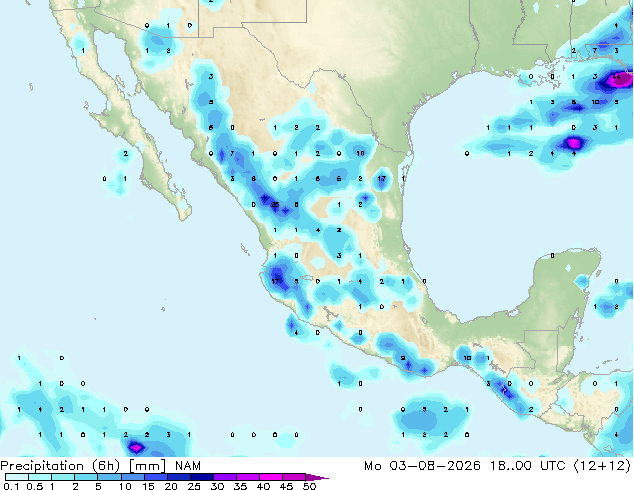Click the '40' legend scale label
634x490 pixels.
(263, 486)
